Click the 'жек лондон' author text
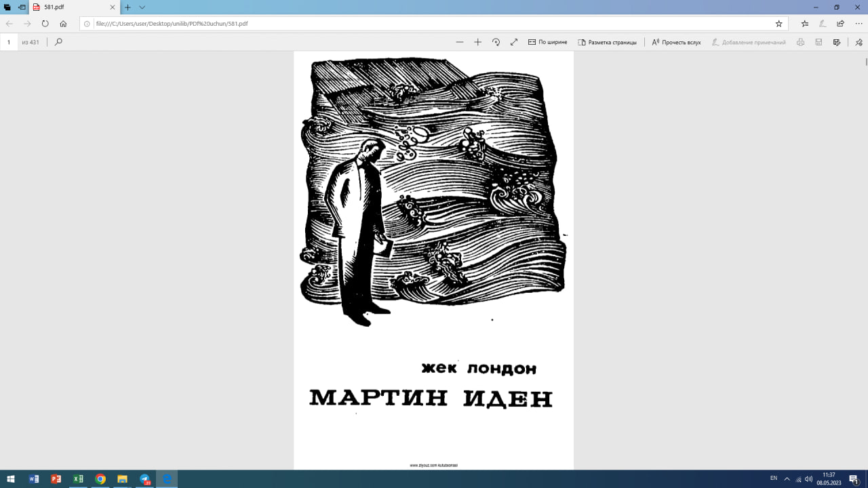The height and width of the screenshot is (488, 868). click(x=479, y=369)
